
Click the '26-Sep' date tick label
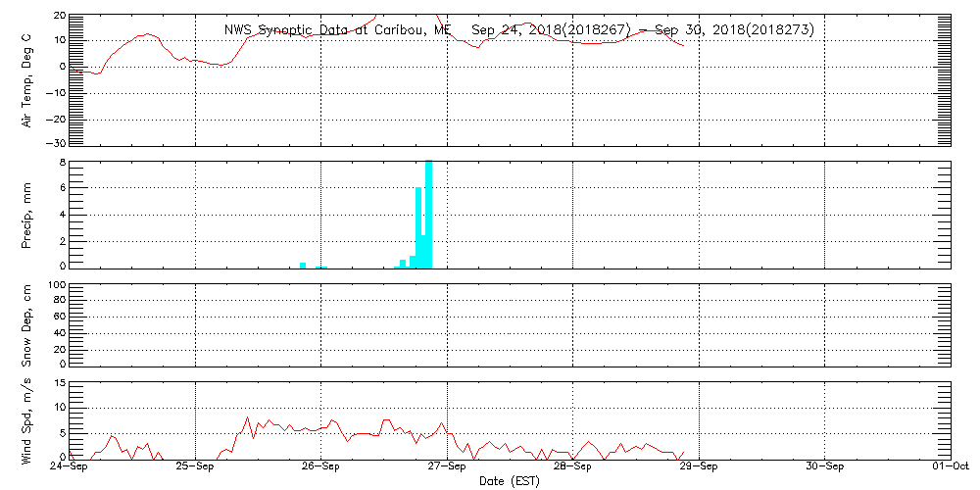click(x=321, y=467)
